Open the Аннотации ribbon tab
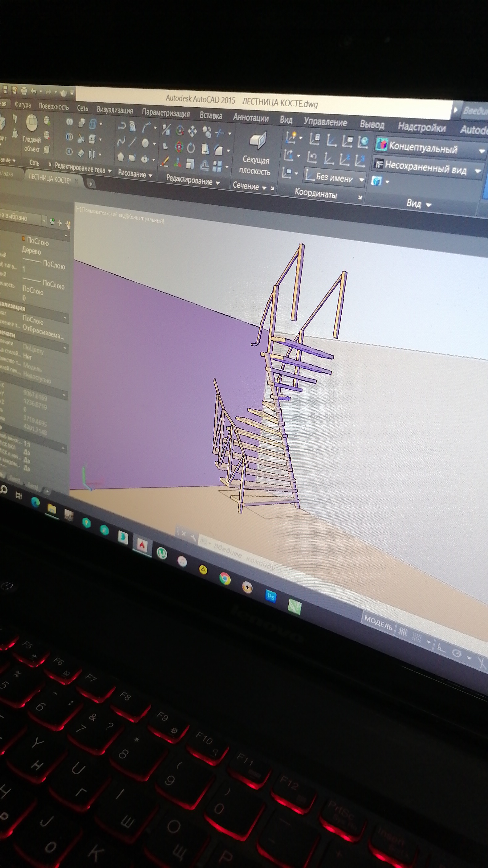This screenshot has width=488, height=868. click(250, 118)
